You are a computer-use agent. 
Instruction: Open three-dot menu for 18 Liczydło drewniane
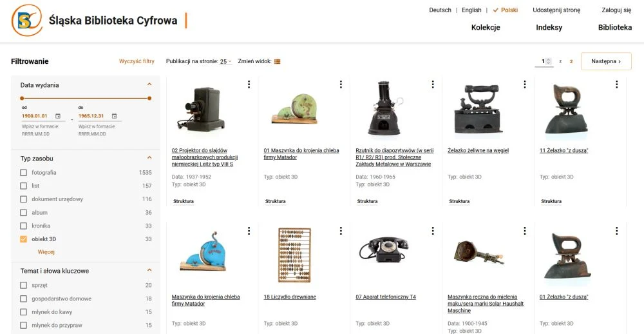coord(341,231)
